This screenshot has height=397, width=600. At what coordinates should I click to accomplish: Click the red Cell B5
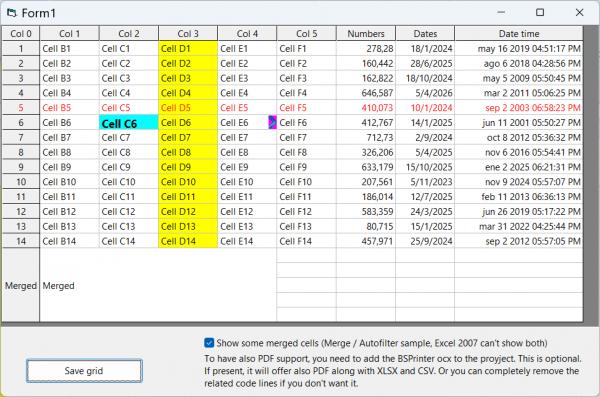coord(70,108)
